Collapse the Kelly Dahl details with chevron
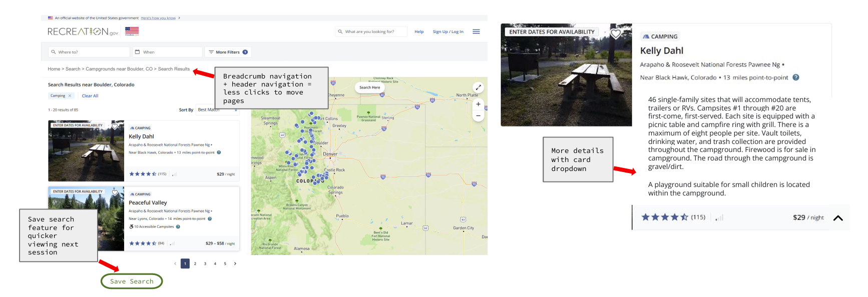Screen dimensions: 868x297 [838, 218]
